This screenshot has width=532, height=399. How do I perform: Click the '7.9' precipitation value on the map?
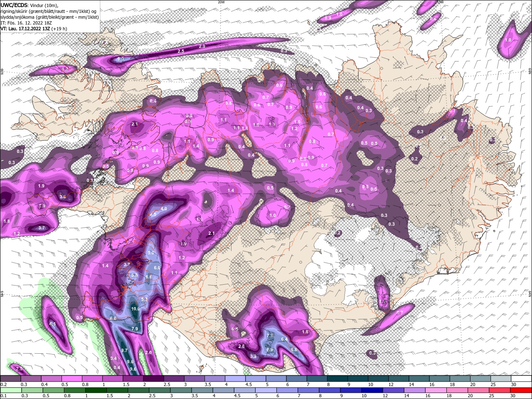pos(135,329)
